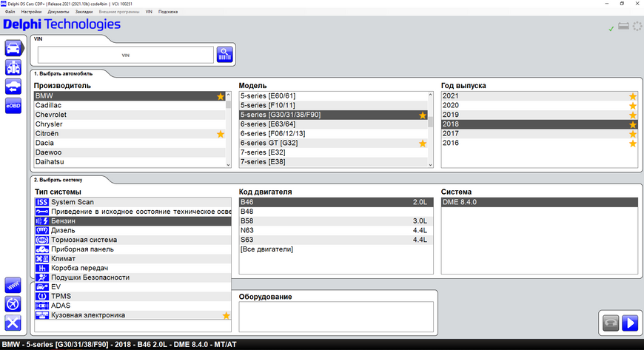Select Dacia manufacturer
This screenshot has height=350, width=644.
pyautogui.click(x=130, y=144)
